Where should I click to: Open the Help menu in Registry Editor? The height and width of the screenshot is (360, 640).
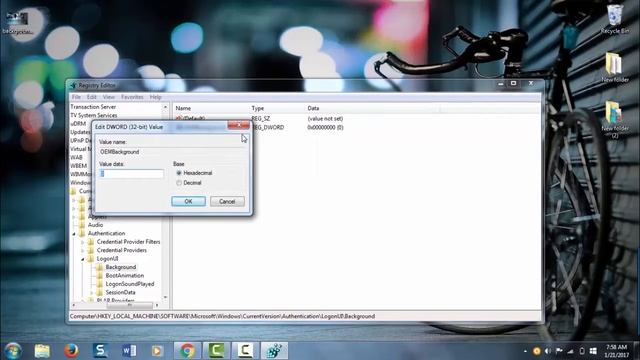[156, 97]
